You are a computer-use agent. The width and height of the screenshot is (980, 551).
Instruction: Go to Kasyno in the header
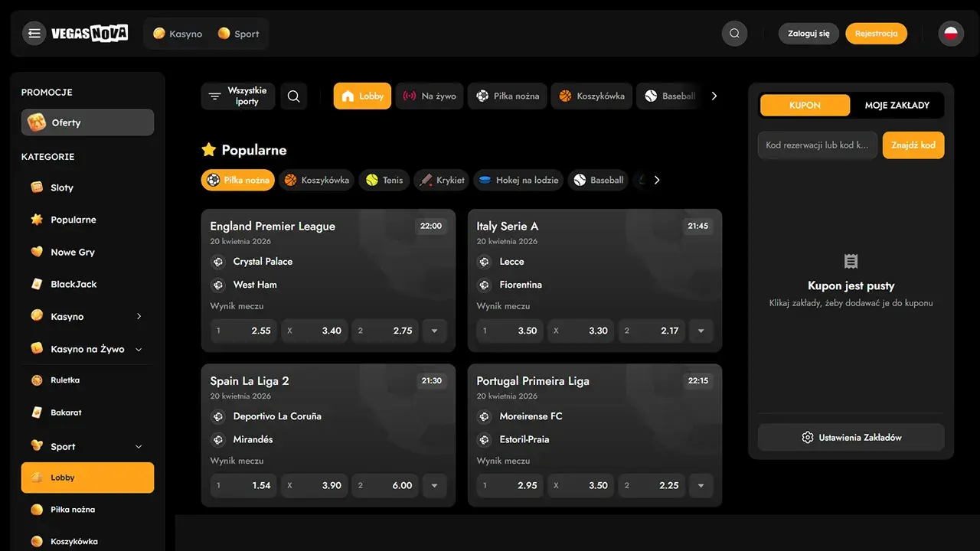click(178, 34)
